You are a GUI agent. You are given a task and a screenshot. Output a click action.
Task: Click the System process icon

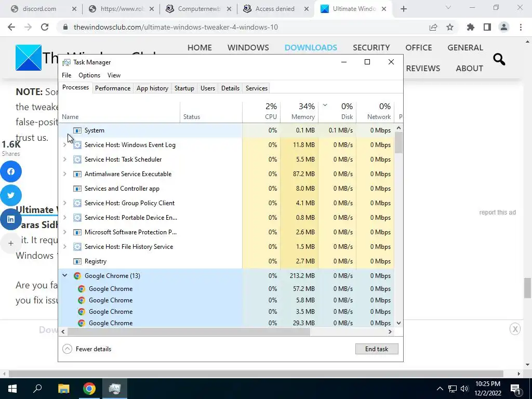[x=77, y=130]
